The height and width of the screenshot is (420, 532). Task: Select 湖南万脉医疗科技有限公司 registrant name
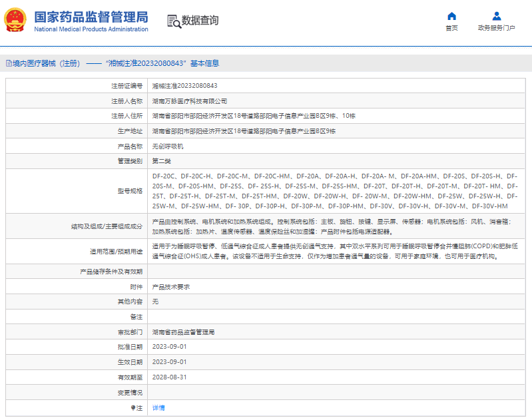tap(189, 101)
